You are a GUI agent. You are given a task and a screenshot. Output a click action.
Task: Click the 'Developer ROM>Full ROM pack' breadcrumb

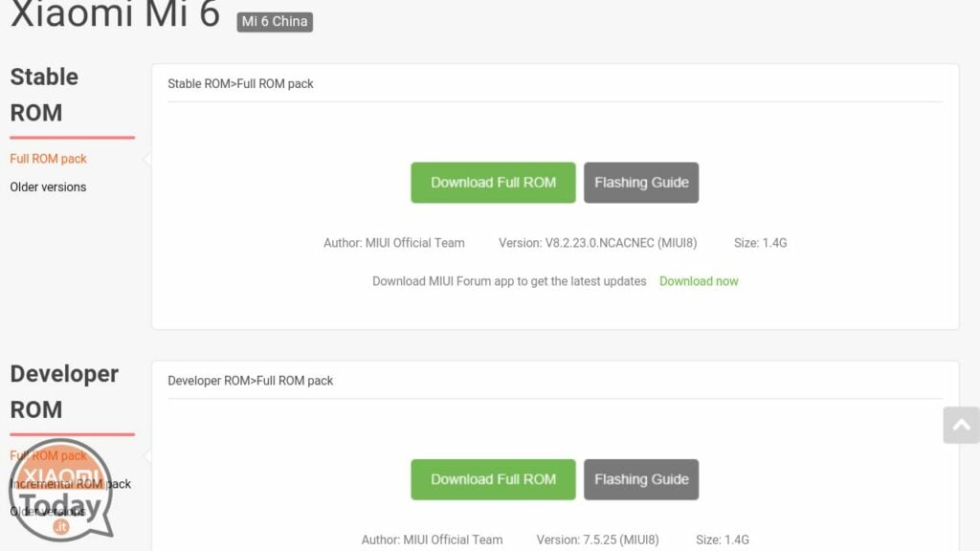pyautogui.click(x=250, y=381)
